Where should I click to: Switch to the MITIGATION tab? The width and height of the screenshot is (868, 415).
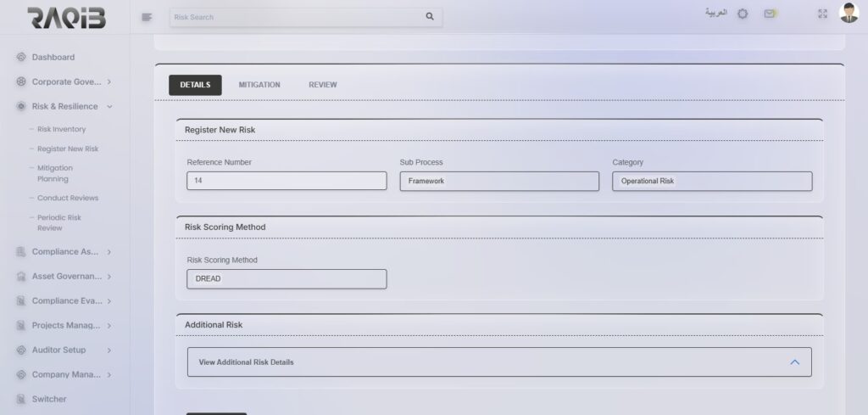point(259,85)
